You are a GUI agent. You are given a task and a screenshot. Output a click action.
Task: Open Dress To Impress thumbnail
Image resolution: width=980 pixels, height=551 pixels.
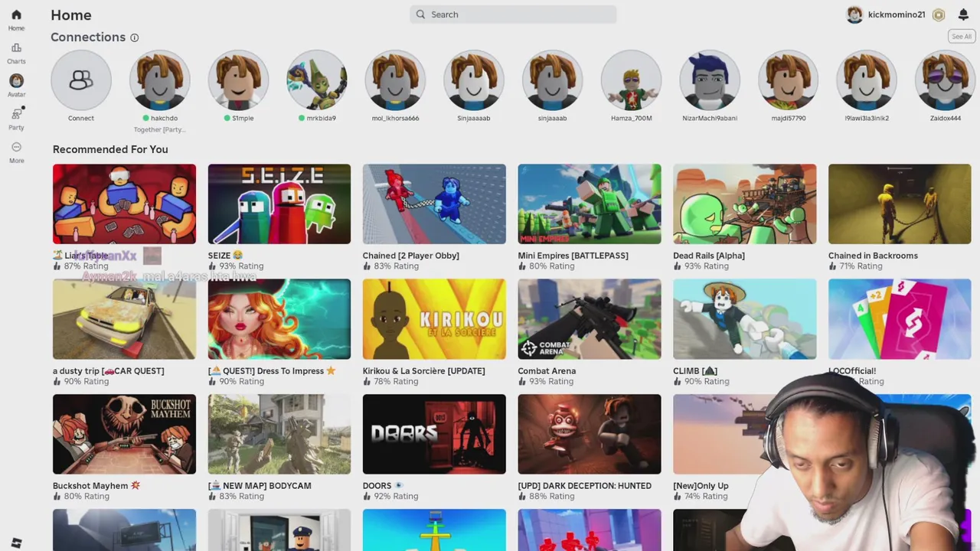[x=279, y=319]
